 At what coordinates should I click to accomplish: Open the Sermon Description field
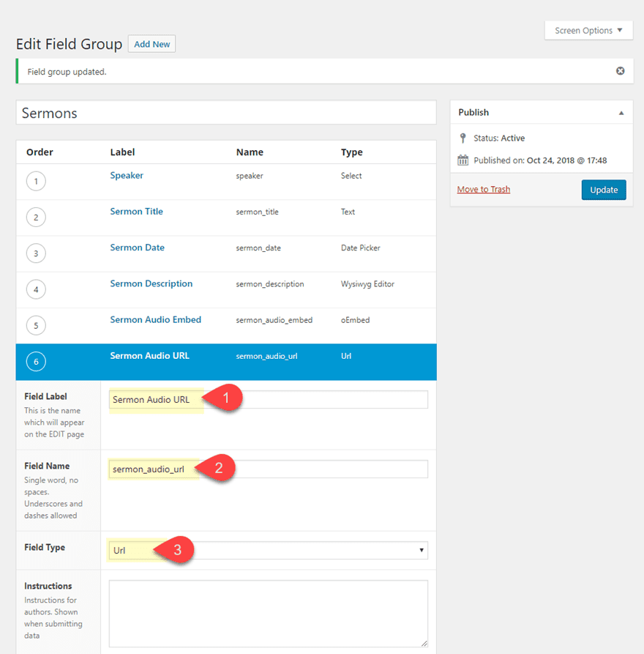[151, 283]
